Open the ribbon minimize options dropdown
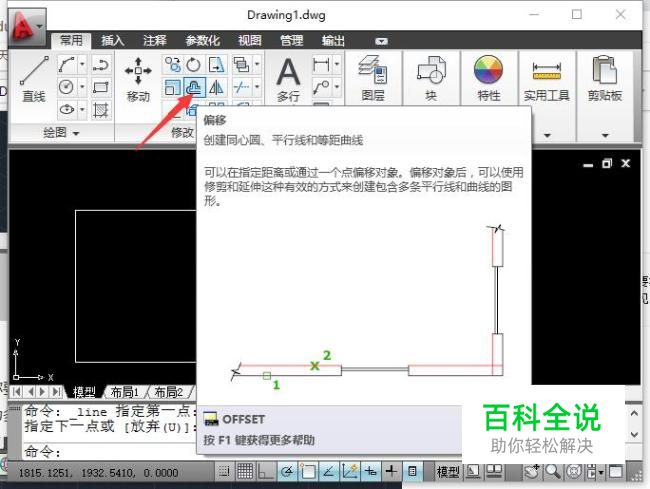Screen dimensions: 650x489 tap(381, 41)
